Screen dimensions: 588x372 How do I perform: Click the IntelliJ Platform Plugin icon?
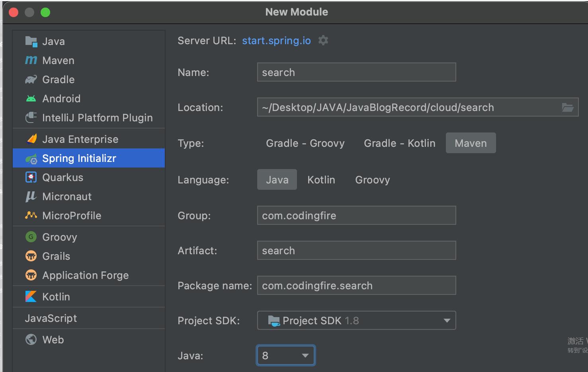pyautogui.click(x=31, y=117)
